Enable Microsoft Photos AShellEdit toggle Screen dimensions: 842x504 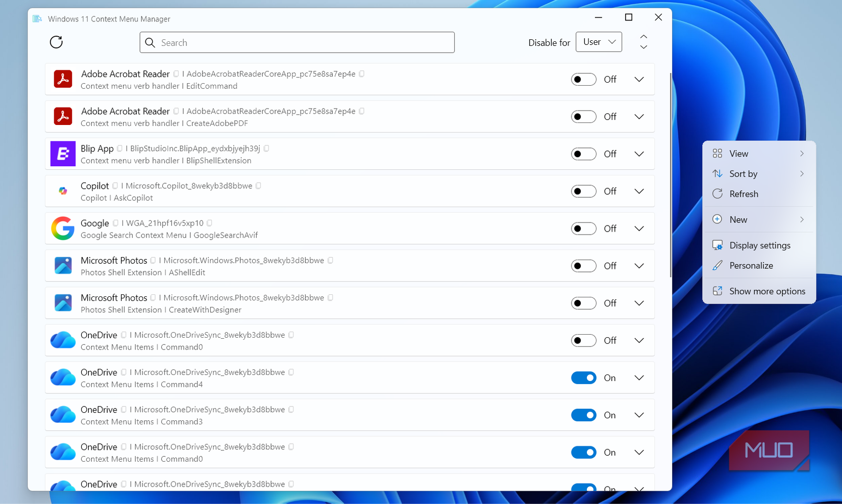pos(583,265)
